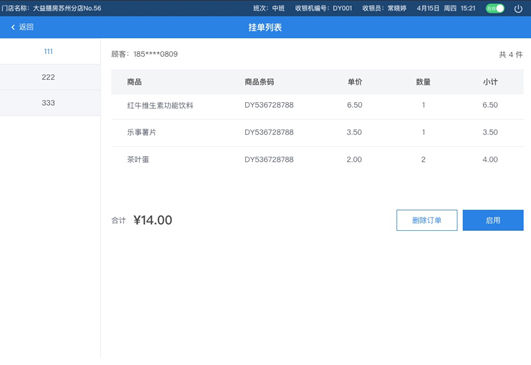Click the 共 4 件 item count

511,55
